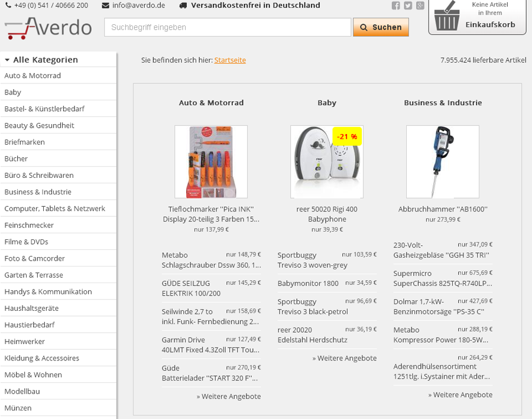Open Dolmar Benzinmotorsäge PS-35 C offer
The height and width of the screenshot is (419, 532).
443,306
